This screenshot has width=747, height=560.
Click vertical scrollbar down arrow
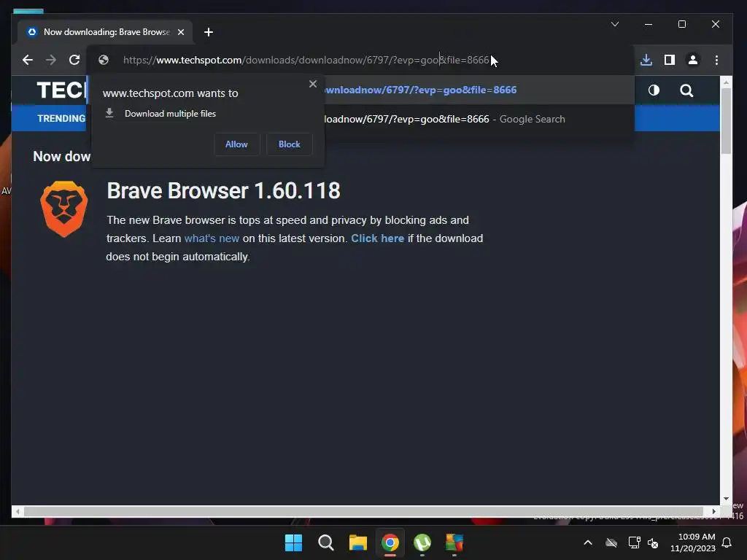(x=726, y=499)
